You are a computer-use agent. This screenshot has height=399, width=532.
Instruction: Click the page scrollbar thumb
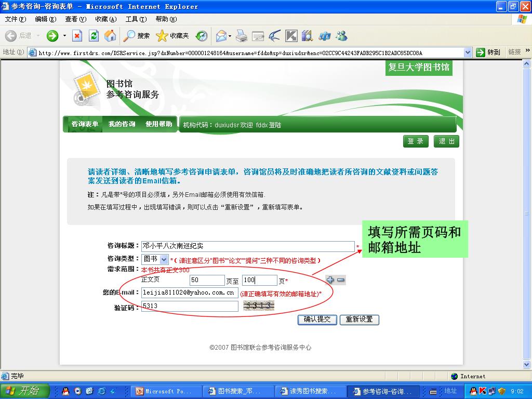[527, 214]
